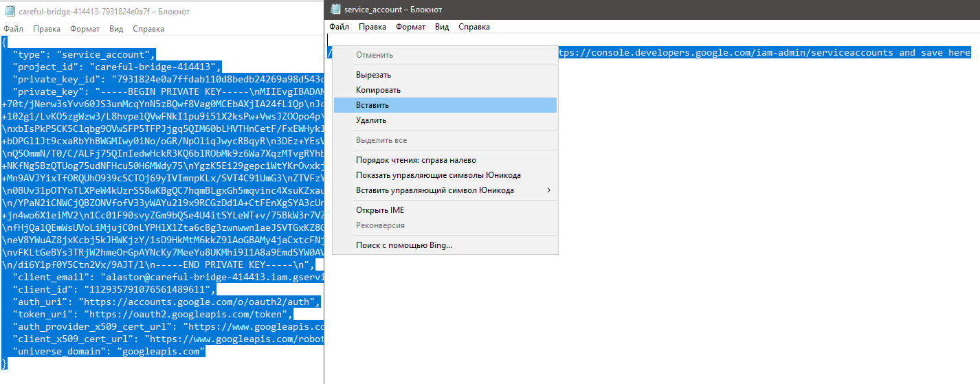Click the "private_key_id" line
The image size is (980, 384).
pos(162,79)
